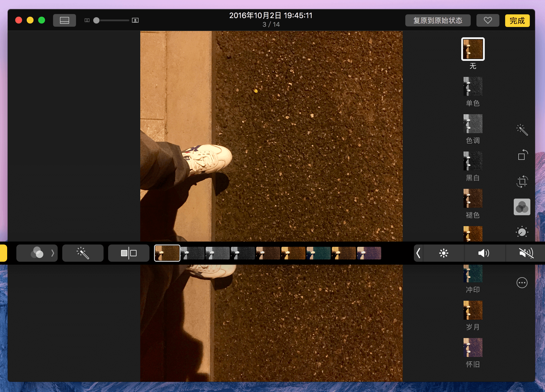The height and width of the screenshot is (392, 545).
Task: Mark photo as favorite with heart
Action: pyautogui.click(x=488, y=20)
